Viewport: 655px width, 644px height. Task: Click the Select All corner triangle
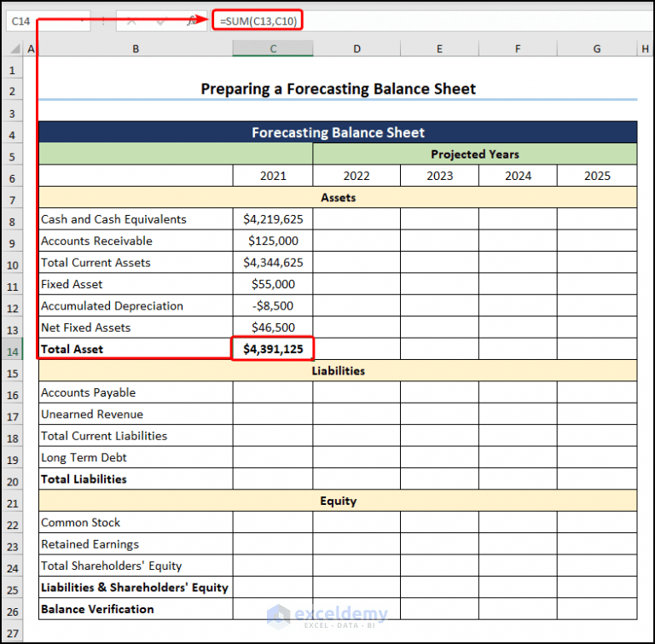[15, 49]
